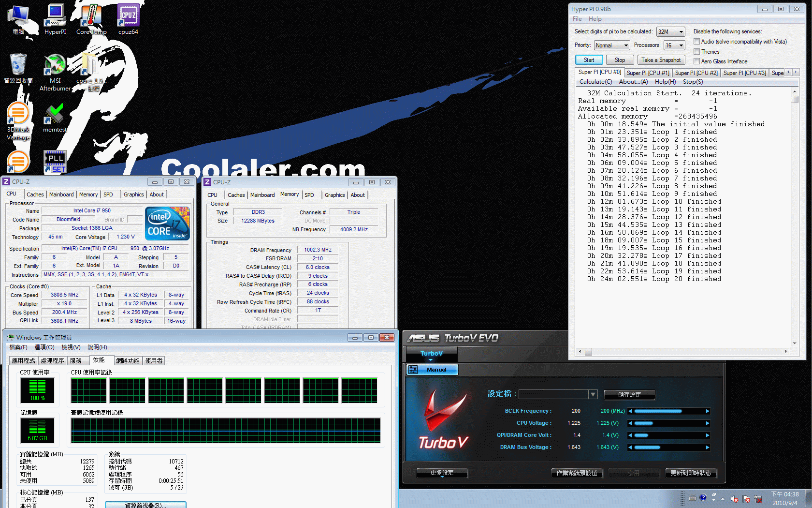Open the CoreTemp desktop shortcut
This screenshot has width=812, height=508.
point(91,19)
